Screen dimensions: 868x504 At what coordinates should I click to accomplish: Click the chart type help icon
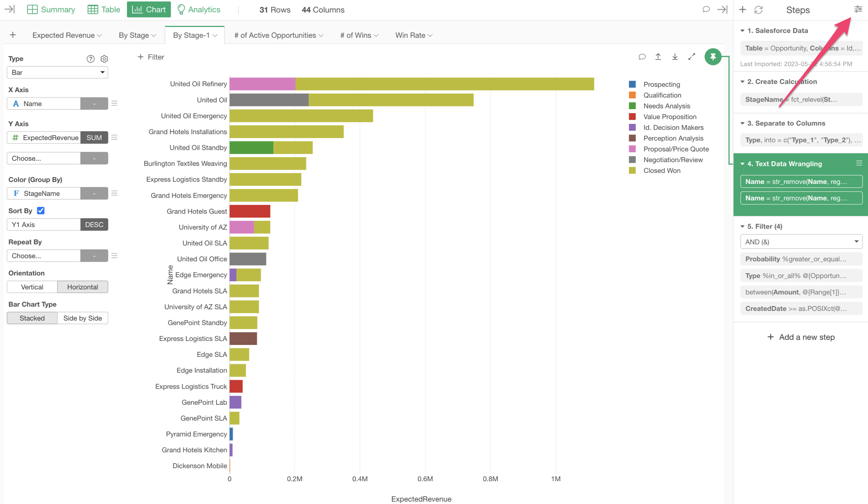(90, 59)
